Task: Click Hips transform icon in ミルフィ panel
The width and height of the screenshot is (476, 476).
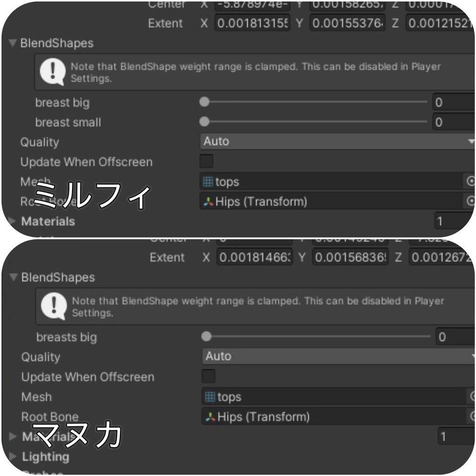Action: pos(209,202)
